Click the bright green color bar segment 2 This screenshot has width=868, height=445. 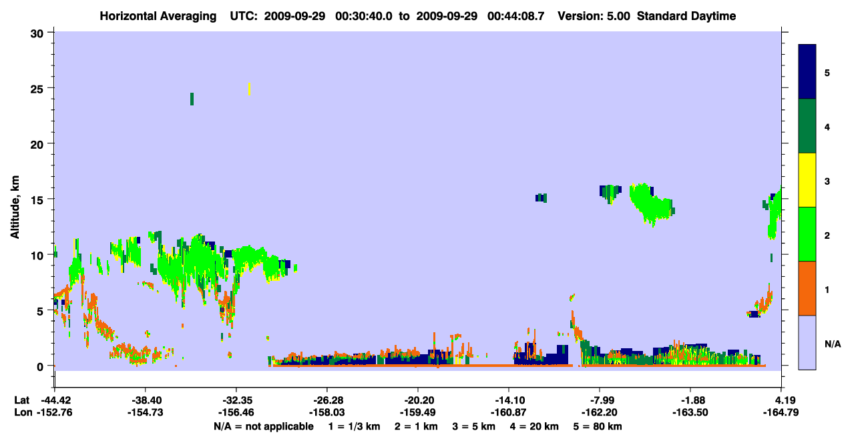coord(807,234)
